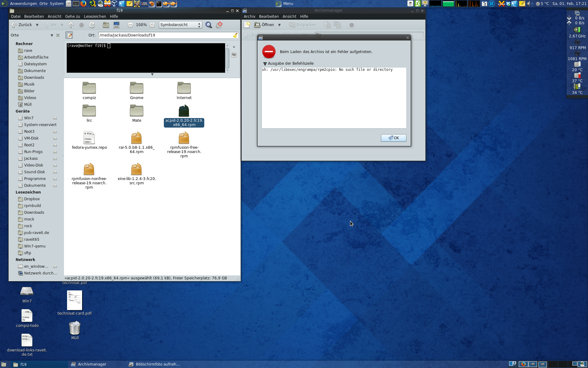Click OK button to dismiss error dialog
Image resolution: width=588 pixels, height=368 pixels.
pos(393,138)
